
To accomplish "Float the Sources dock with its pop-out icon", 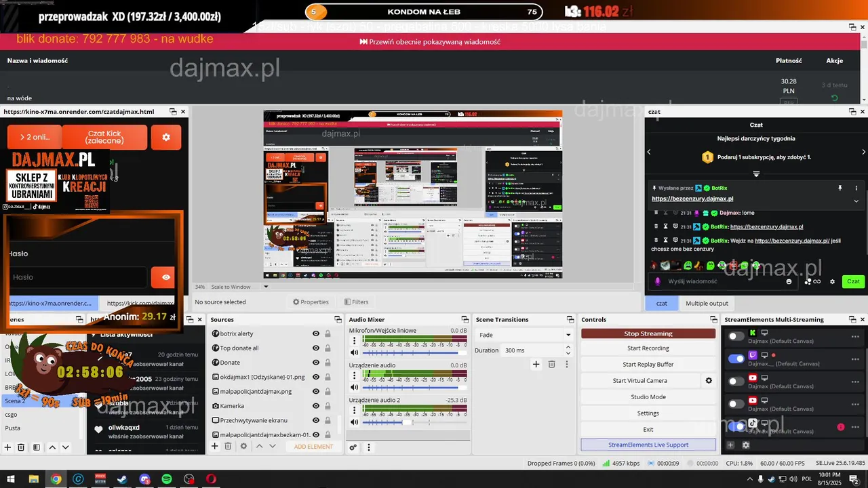I will [x=338, y=319].
